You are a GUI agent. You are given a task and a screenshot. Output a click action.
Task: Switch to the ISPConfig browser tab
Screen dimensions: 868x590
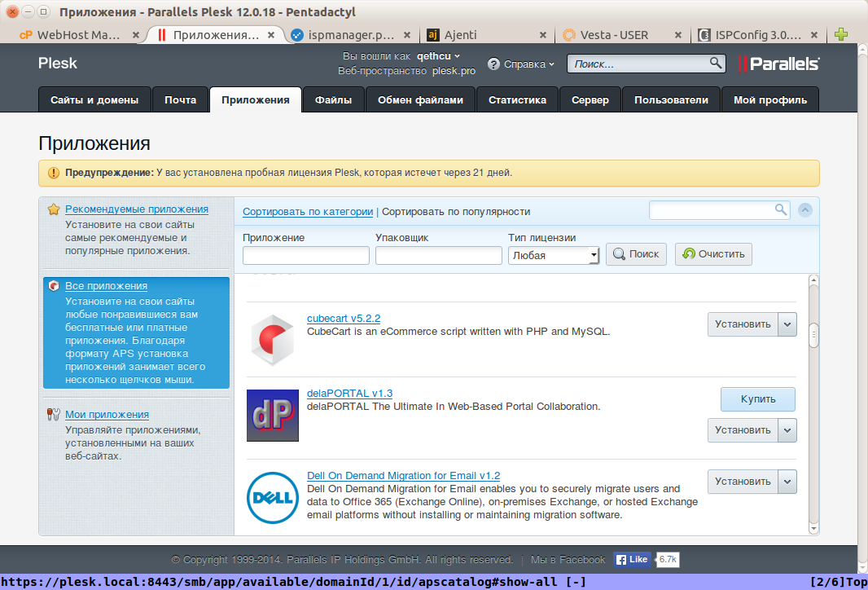[x=758, y=35]
